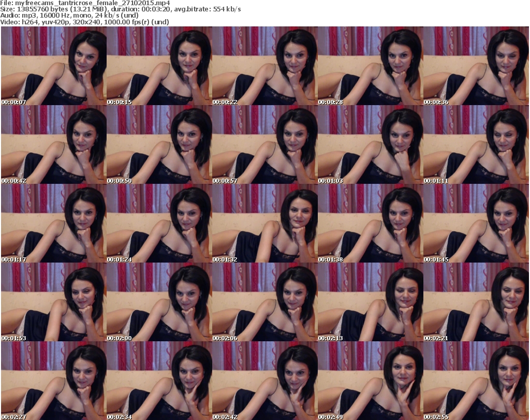The width and height of the screenshot is (530, 420).
Task: Pick the frame at 00:01:45
Action: [476, 223]
